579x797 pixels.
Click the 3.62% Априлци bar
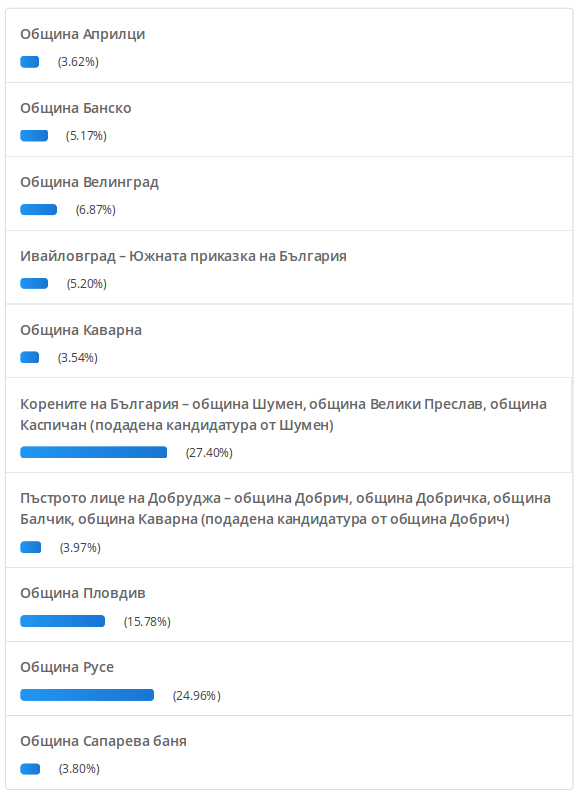click(29, 62)
